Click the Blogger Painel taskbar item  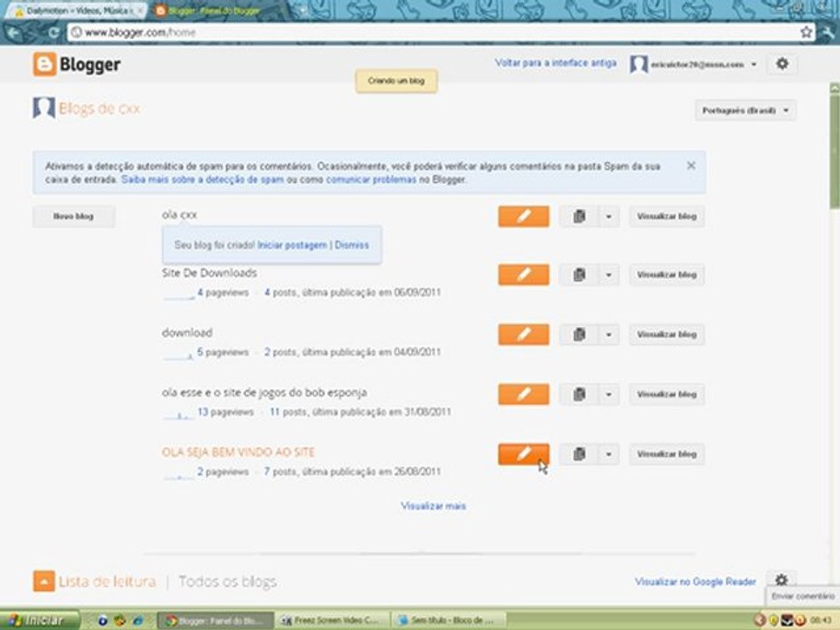(x=214, y=620)
